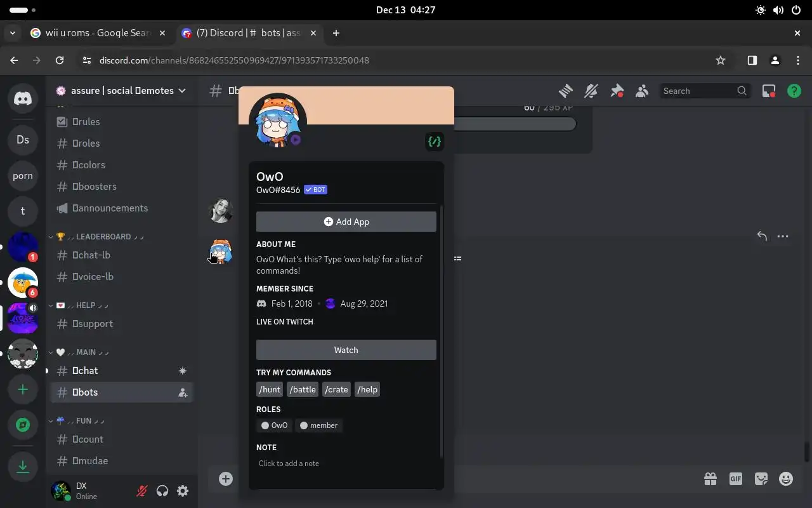The width and height of the screenshot is (812, 508).
Task: Open the announcements channel
Action: (122, 208)
